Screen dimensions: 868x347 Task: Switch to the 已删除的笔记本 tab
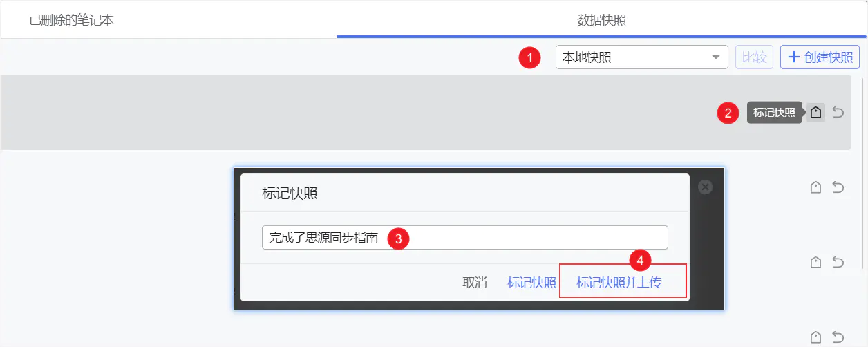click(71, 20)
